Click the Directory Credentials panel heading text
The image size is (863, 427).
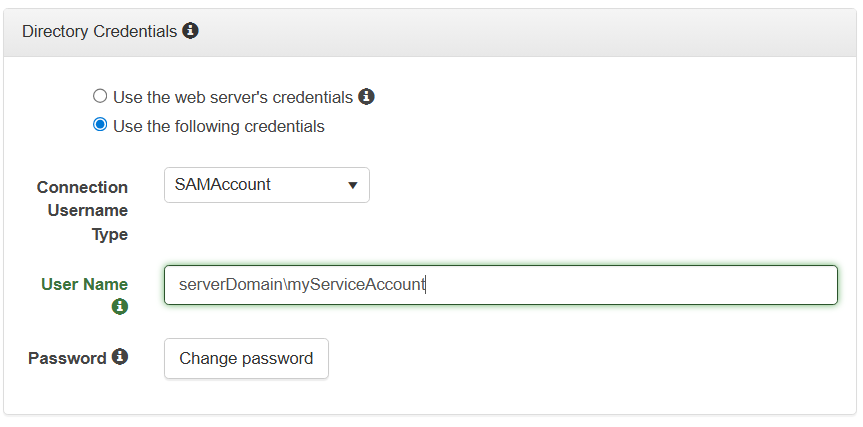[x=99, y=31]
